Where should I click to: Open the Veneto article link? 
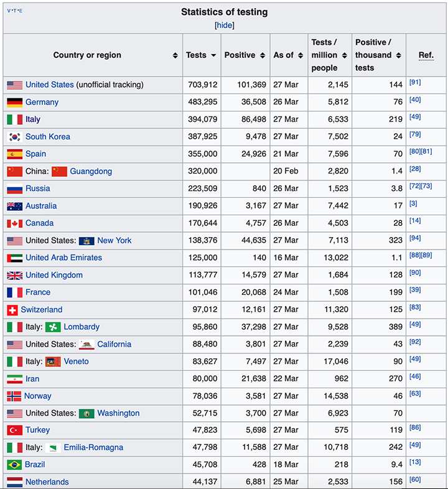(76, 361)
